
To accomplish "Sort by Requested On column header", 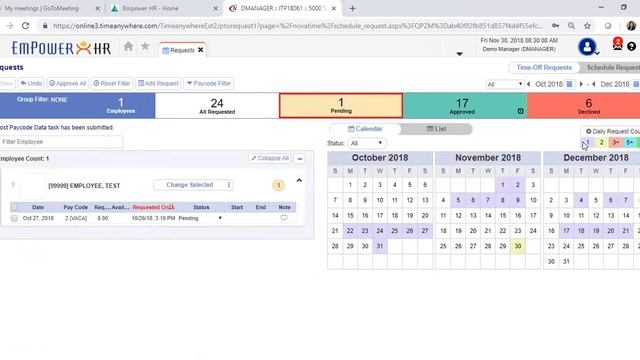I will [x=153, y=207].
